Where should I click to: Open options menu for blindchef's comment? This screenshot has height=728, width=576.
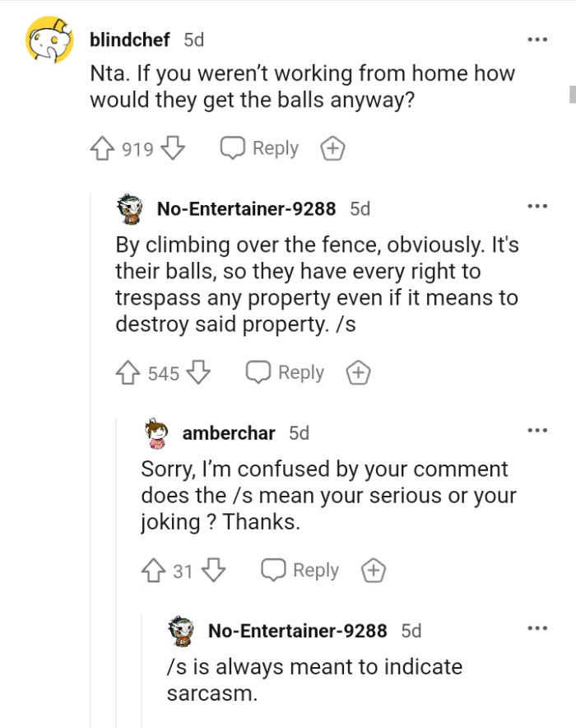click(537, 40)
